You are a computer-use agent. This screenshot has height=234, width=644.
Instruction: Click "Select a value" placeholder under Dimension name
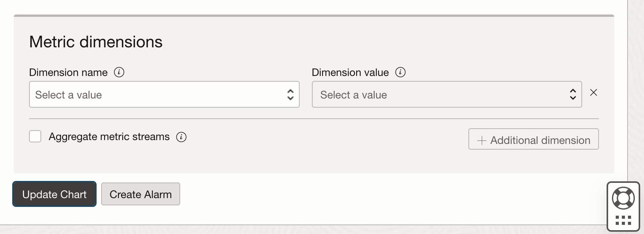click(x=69, y=95)
